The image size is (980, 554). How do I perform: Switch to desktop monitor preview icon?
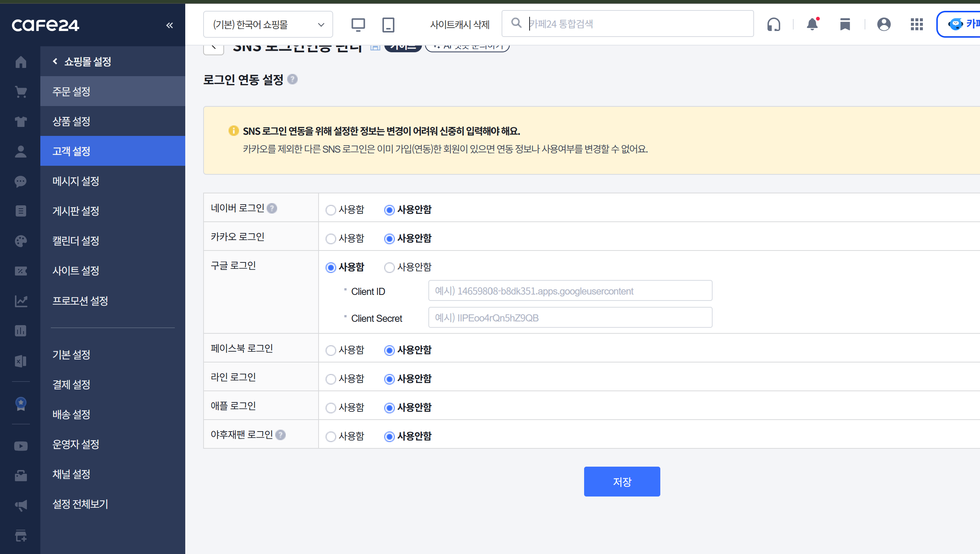pos(358,25)
